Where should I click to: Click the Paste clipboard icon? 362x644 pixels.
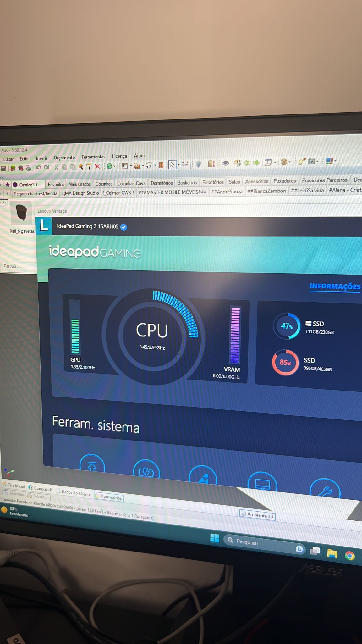[x=73, y=167]
